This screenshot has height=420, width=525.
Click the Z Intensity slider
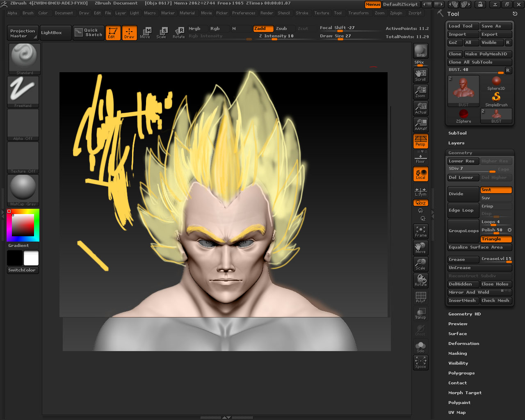[284, 37]
